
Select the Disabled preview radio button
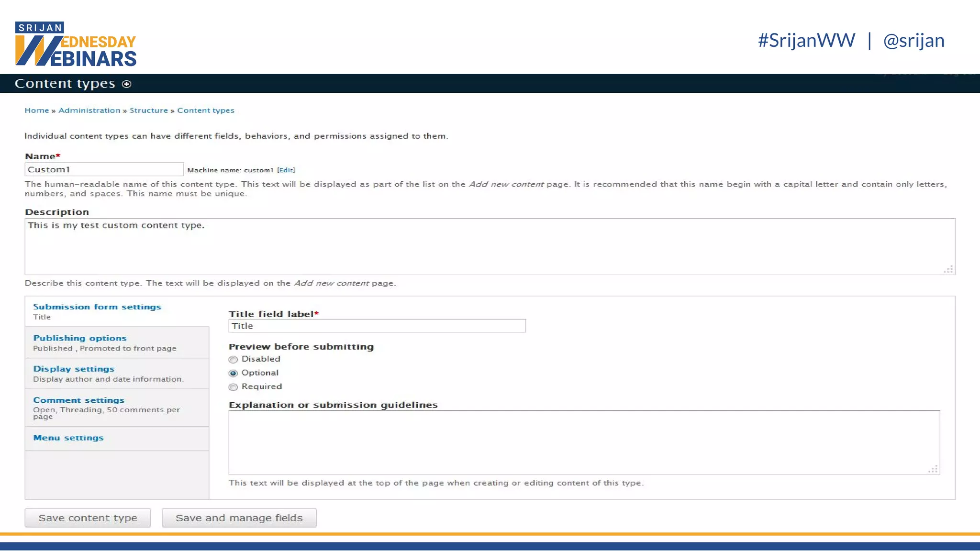pyautogui.click(x=233, y=360)
